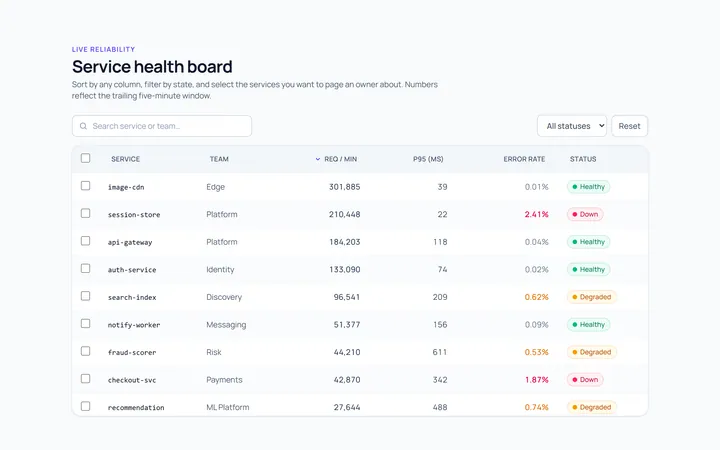Viewport: 720px width, 450px height.
Task: Click the Reset button
Action: click(x=629, y=126)
